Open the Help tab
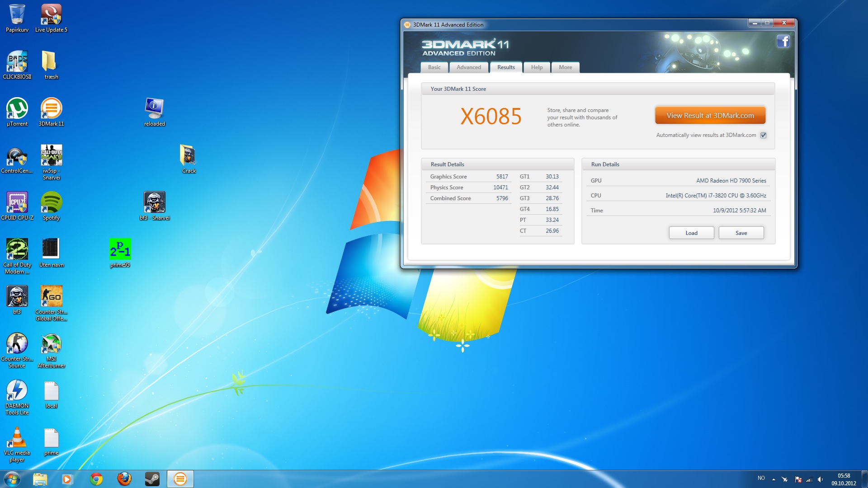 pos(537,67)
